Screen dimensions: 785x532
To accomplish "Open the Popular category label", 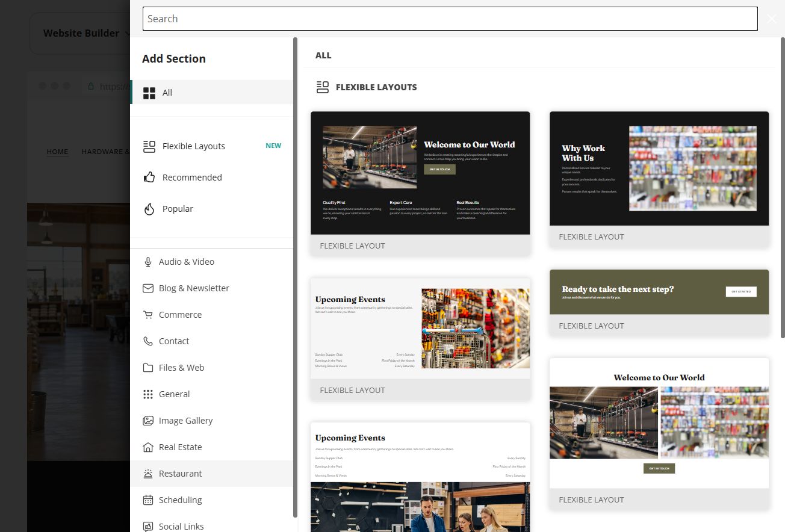I will coord(178,209).
